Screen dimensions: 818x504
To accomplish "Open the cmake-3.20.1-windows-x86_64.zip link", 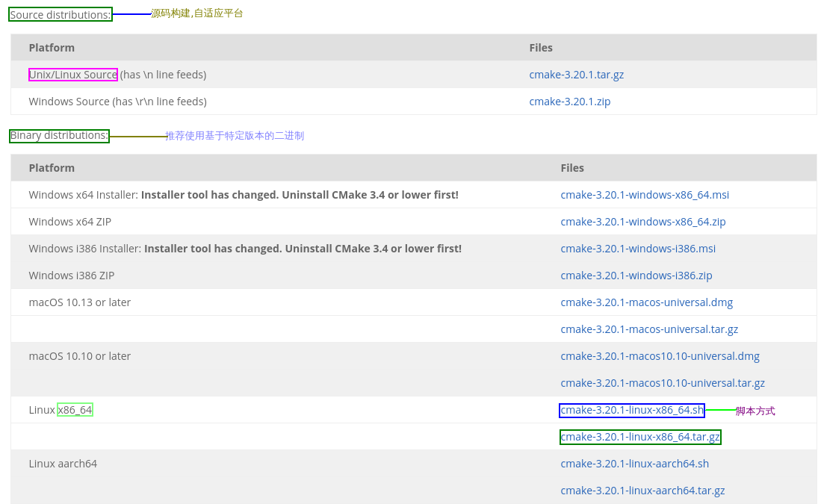I will pyautogui.click(x=642, y=222).
